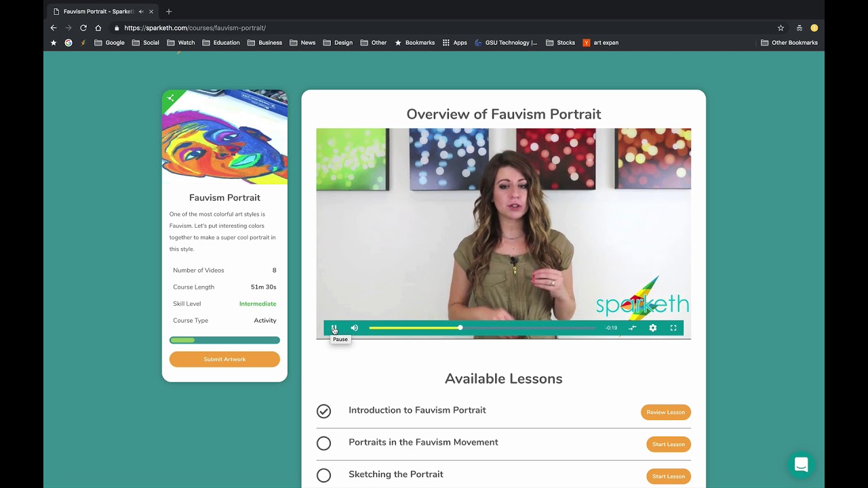Click the Activity course type value
This screenshot has height=488, width=868.
(265, 321)
